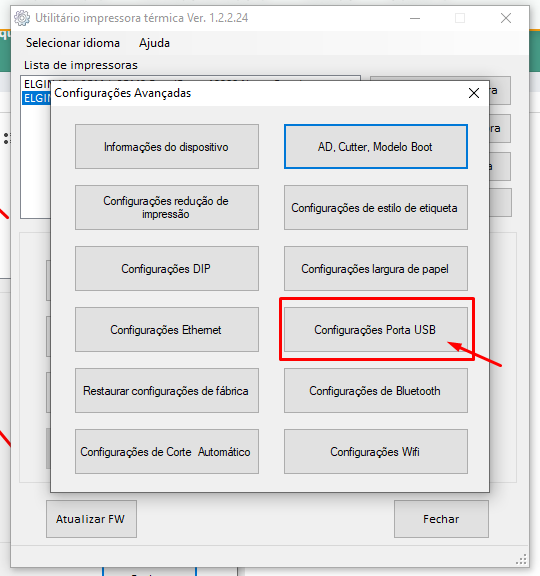
Task: Open Configurações de estilo de etiqueta
Action: pos(375,208)
